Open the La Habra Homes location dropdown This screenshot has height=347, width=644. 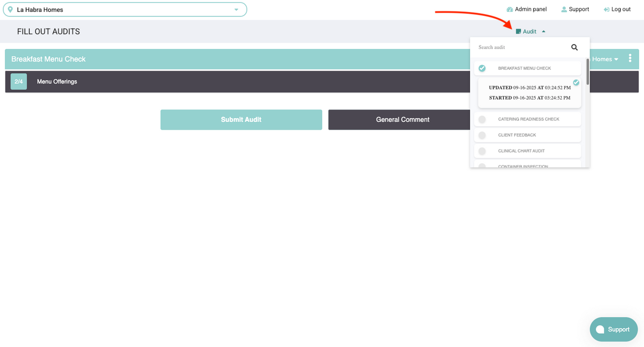[125, 9]
